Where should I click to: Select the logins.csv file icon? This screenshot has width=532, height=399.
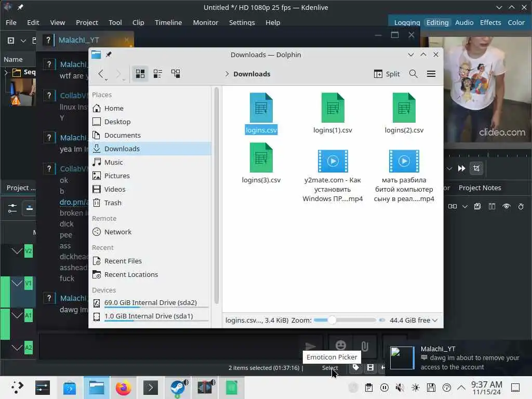pos(261,108)
